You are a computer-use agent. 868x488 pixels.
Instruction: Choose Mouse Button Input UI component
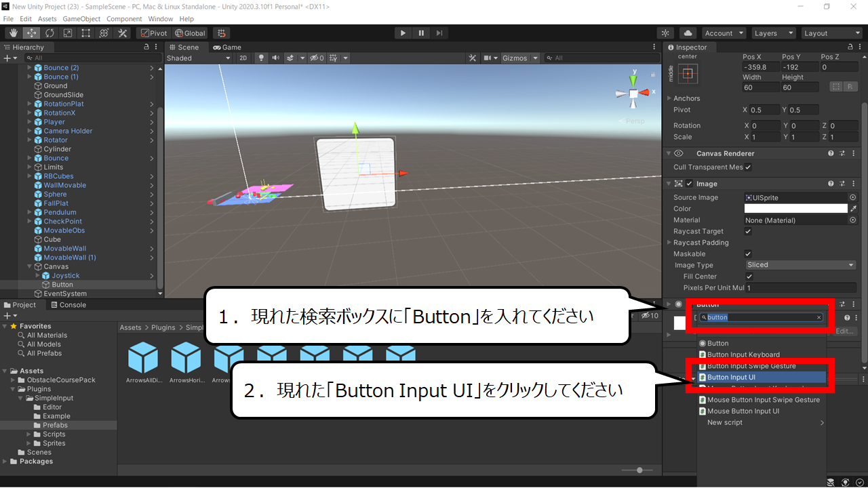point(762,411)
